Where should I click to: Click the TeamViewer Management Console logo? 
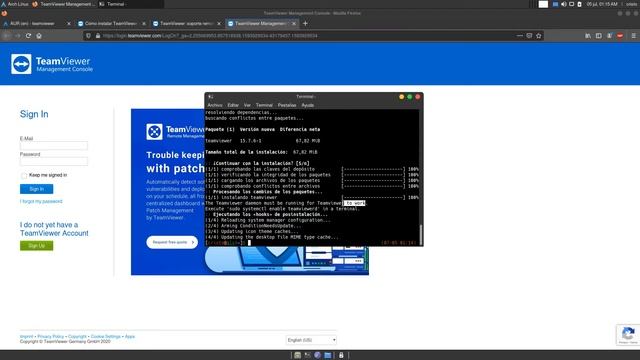click(x=52, y=64)
